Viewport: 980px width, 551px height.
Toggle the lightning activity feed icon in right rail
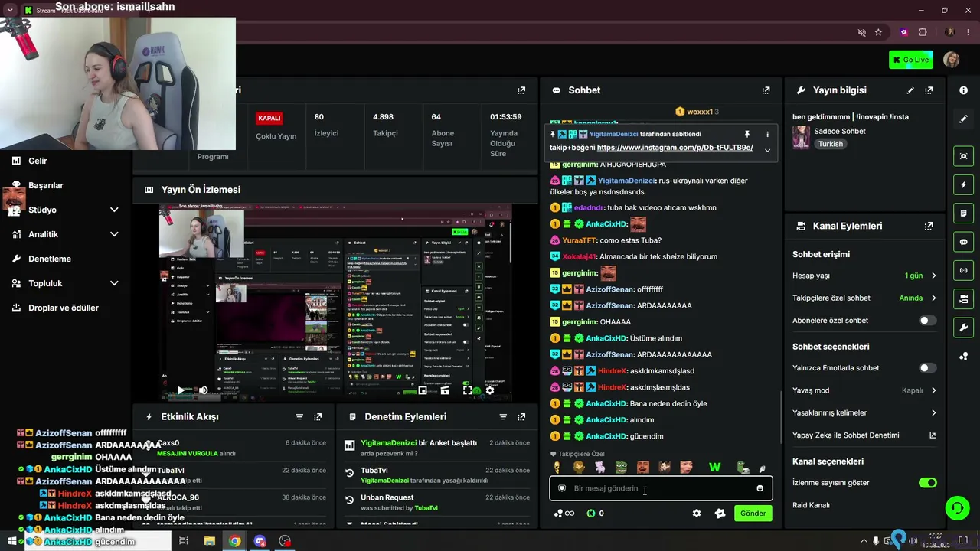[x=963, y=185]
